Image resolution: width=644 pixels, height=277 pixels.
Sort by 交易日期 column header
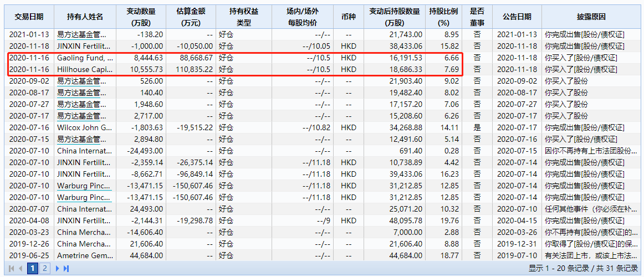point(29,17)
